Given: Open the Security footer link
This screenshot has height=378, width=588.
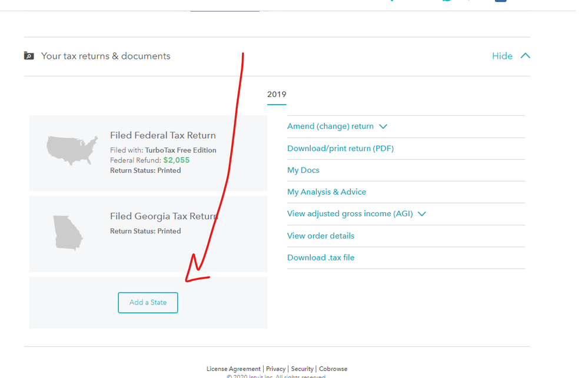Looking at the screenshot, I should (x=302, y=369).
